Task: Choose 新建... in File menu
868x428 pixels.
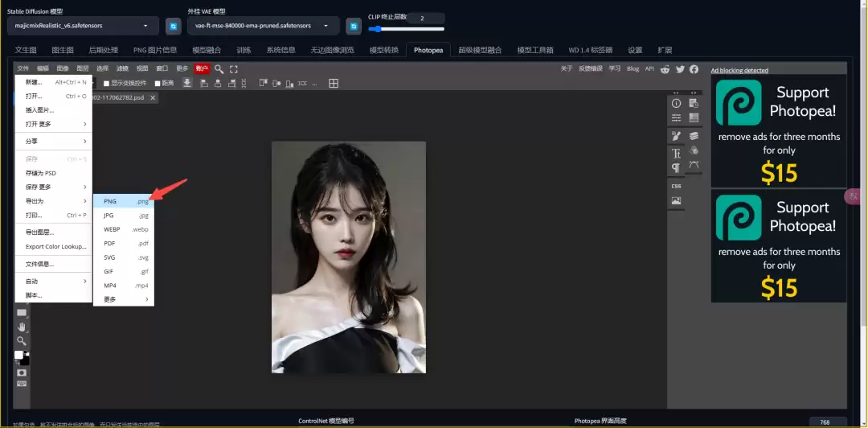Action: point(54,82)
